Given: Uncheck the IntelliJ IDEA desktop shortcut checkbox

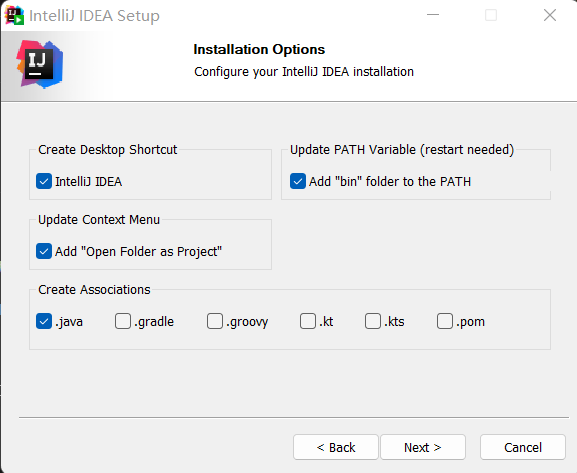Looking at the screenshot, I should point(44,181).
